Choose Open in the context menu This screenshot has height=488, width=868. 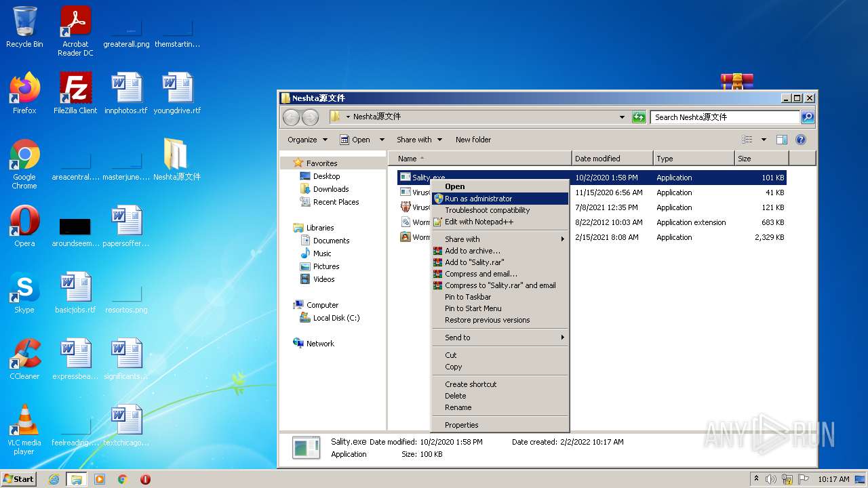500,186
